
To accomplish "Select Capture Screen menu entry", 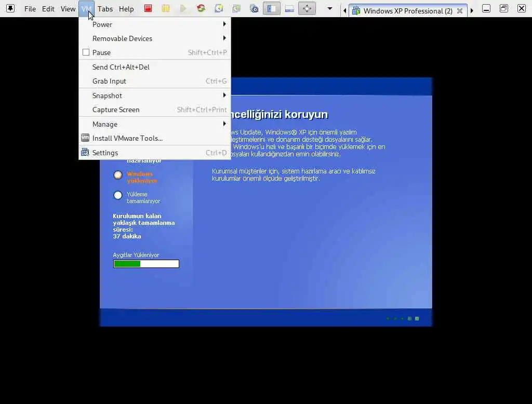I will 155,110.
